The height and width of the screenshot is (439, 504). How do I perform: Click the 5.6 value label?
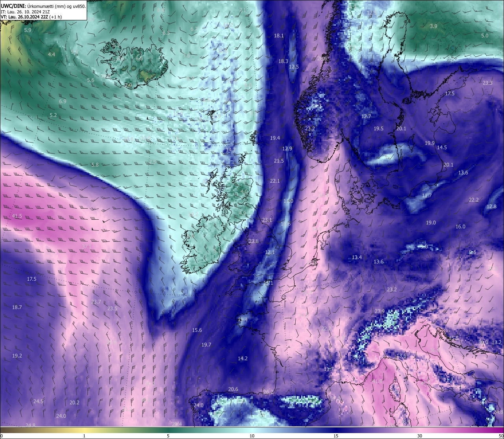pos(91,80)
